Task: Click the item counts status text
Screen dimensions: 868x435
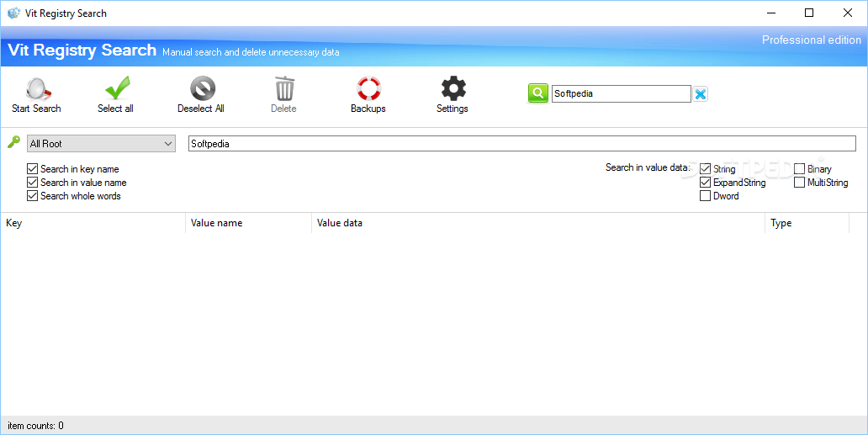Action: click(35, 426)
